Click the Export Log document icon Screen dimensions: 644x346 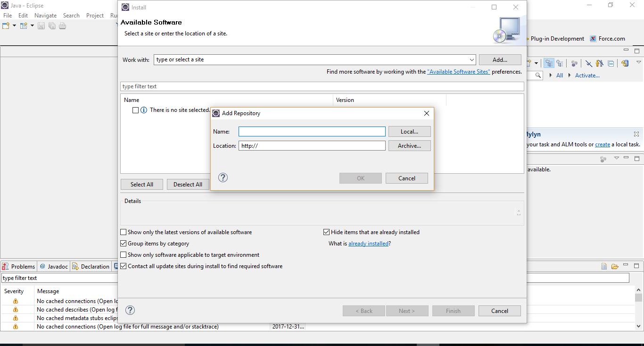[x=604, y=266]
